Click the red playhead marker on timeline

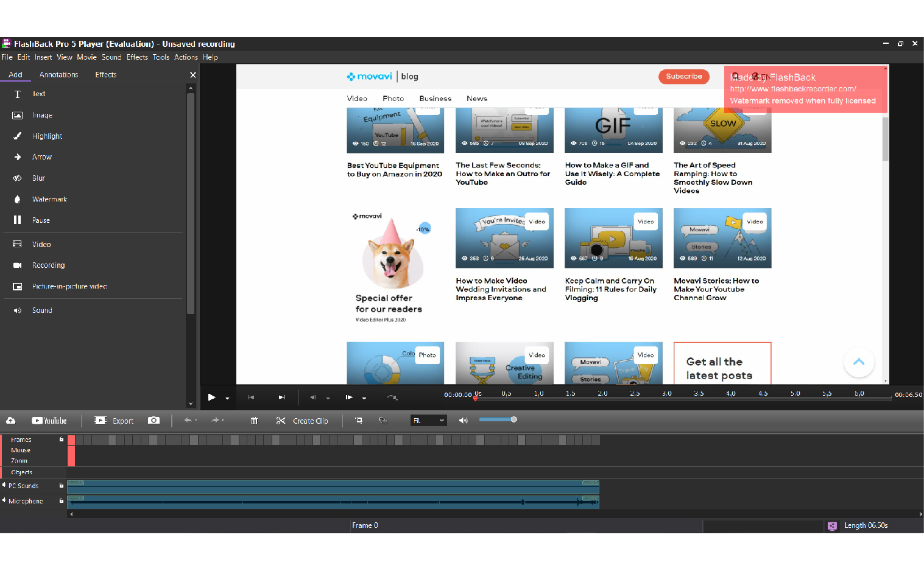[x=476, y=398]
